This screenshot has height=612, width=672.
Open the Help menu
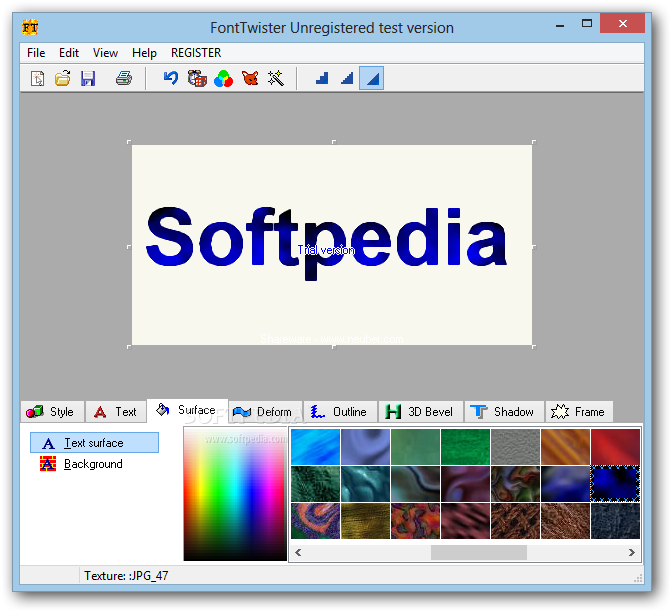[144, 53]
